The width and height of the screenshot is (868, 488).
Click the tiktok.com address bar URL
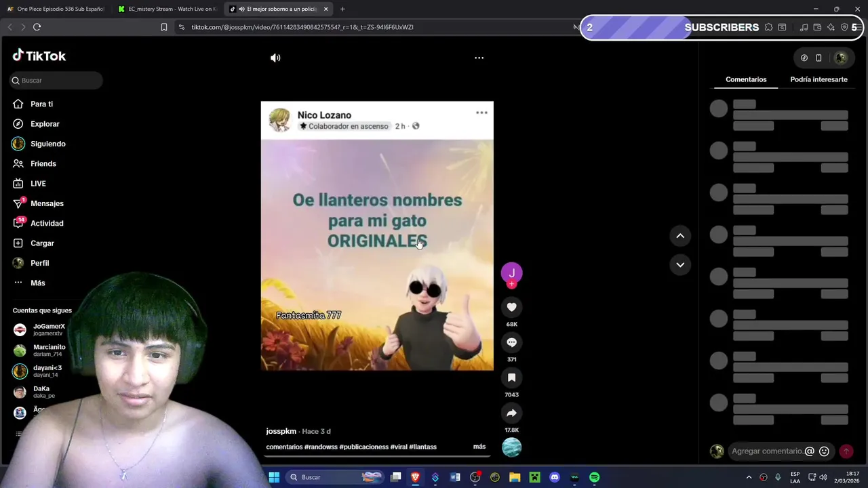pyautogui.click(x=302, y=27)
